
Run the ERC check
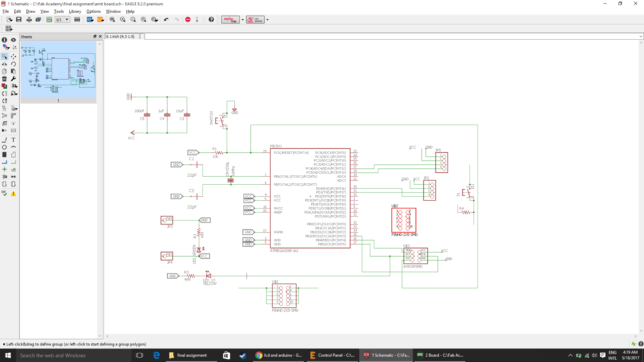coord(5,193)
